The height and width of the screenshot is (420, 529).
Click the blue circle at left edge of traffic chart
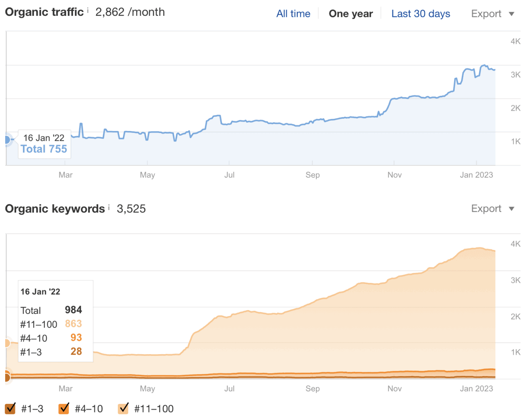tap(8, 140)
